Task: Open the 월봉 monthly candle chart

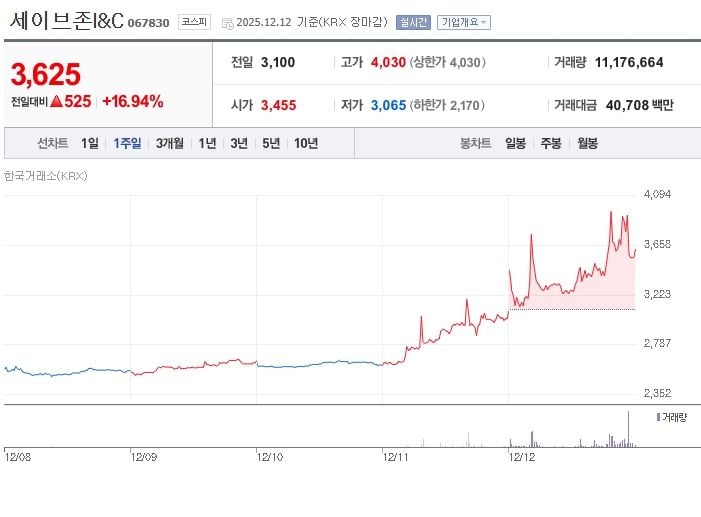Action: pyautogui.click(x=587, y=143)
